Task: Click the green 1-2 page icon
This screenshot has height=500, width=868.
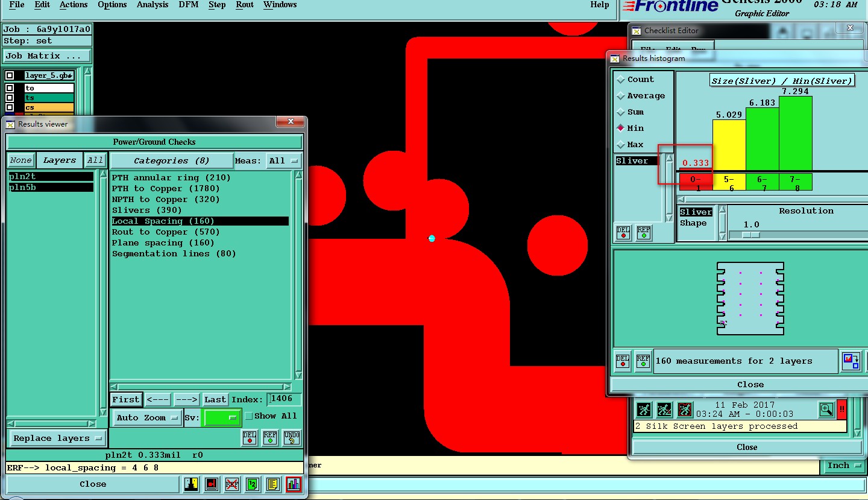Action: coord(253,484)
